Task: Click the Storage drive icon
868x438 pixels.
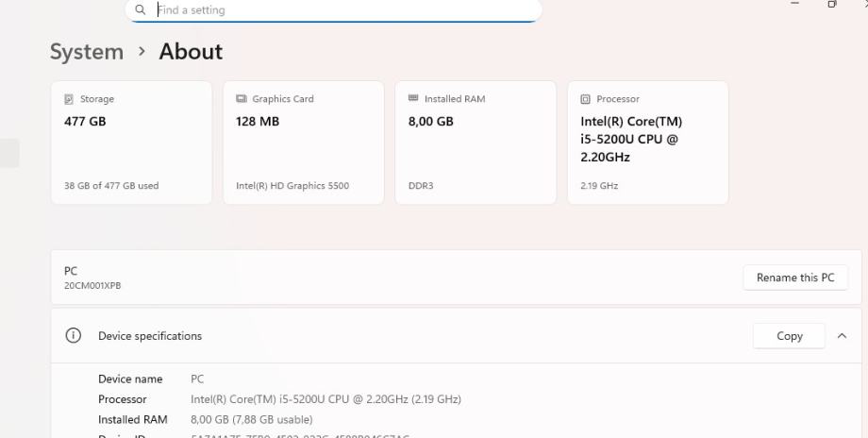Action: [68, 99]
